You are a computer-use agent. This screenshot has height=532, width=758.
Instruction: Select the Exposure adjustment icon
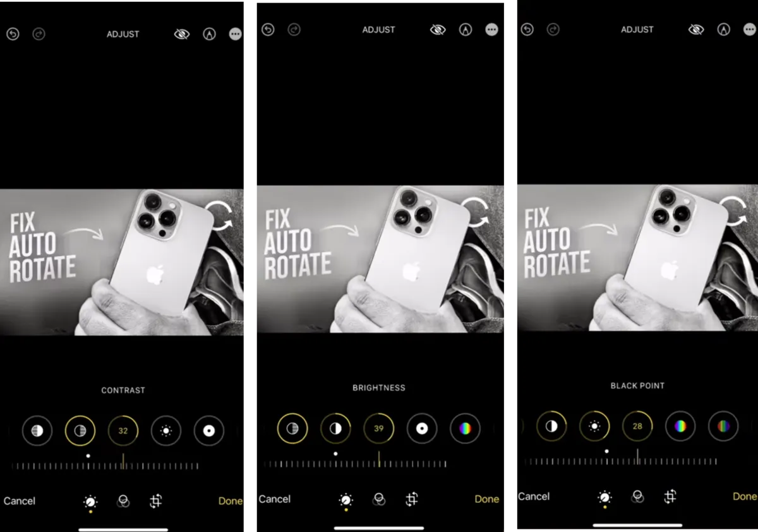37,430
